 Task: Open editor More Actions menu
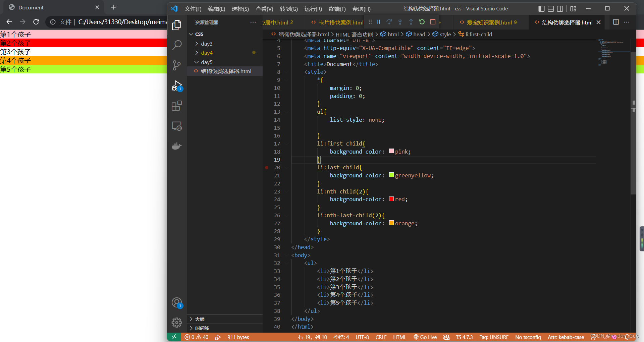627,22
